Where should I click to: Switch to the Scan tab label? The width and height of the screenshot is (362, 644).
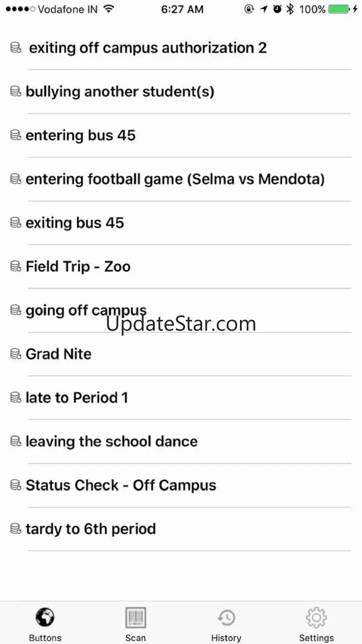[136, 637]
